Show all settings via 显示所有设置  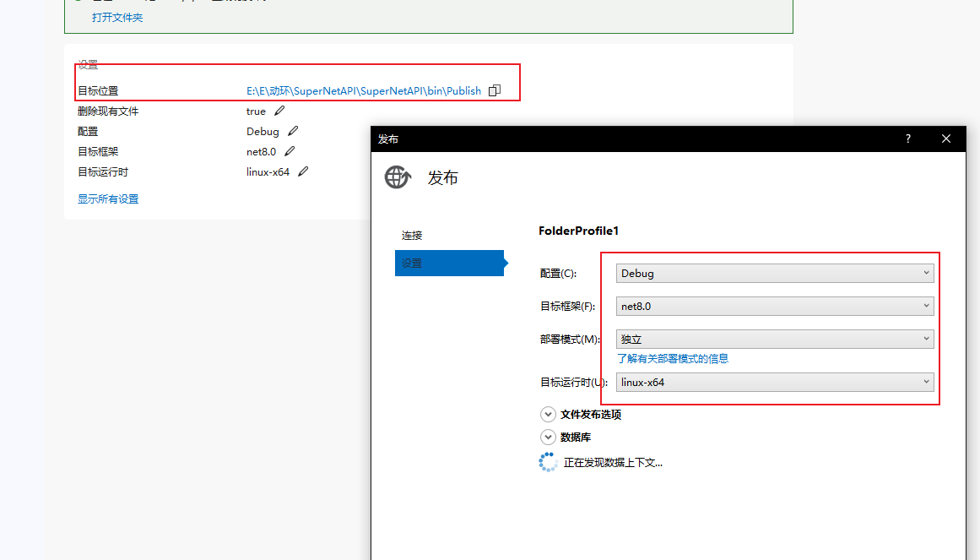coord(108,199)
